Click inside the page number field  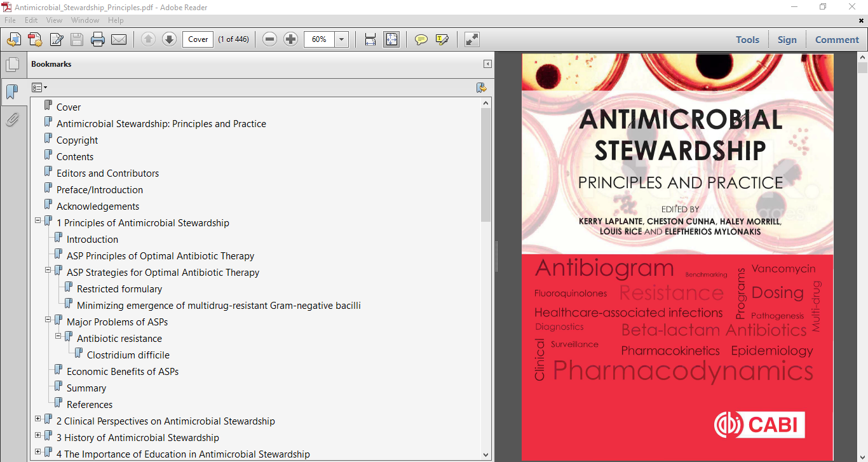pos(197,39)
